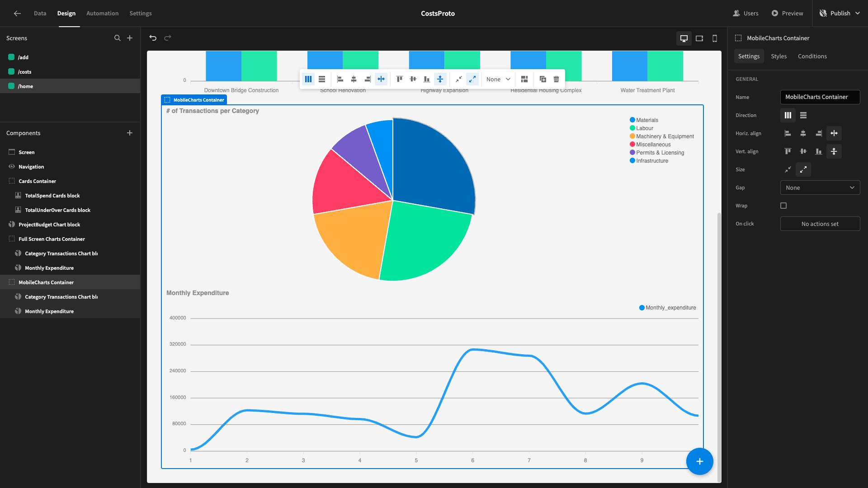The height and width of the screenshot is (488, 868).
Task: Select grow Size option in settings panel
Action: (803, 169)
